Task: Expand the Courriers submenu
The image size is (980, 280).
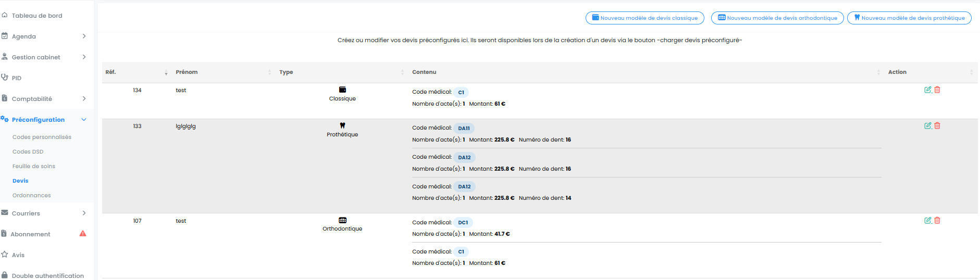Action: pyautogui.click(x=84, y=213)
